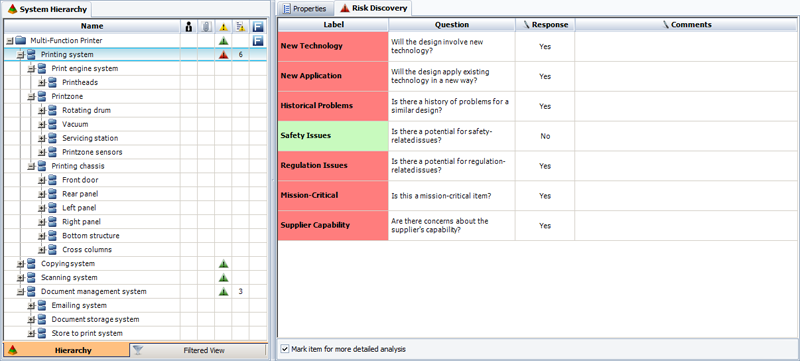Viewport: 800px width, 361px height.
Task: Click the Historical Problems label cell
Action: click(333, 106)
